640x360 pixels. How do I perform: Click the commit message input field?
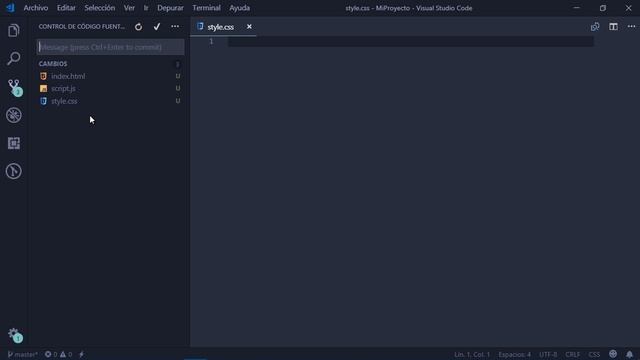pyautogui.click(x=111, y=47)
